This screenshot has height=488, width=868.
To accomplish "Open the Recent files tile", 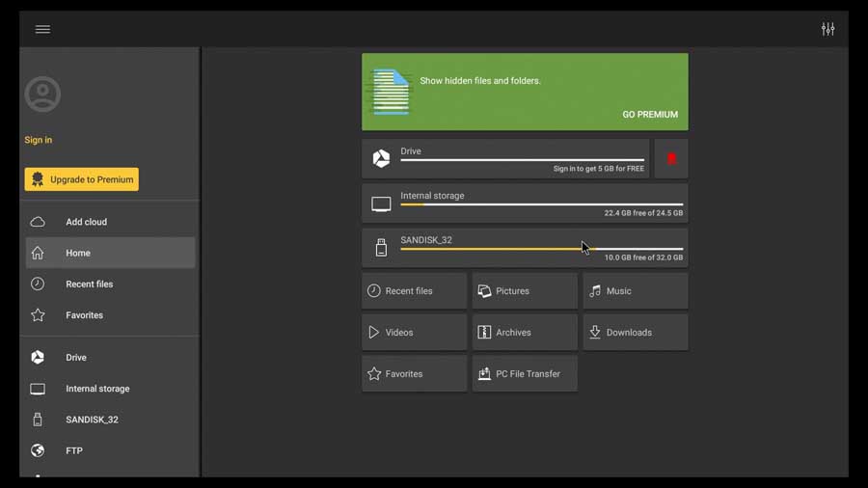I will coord(414,291).
